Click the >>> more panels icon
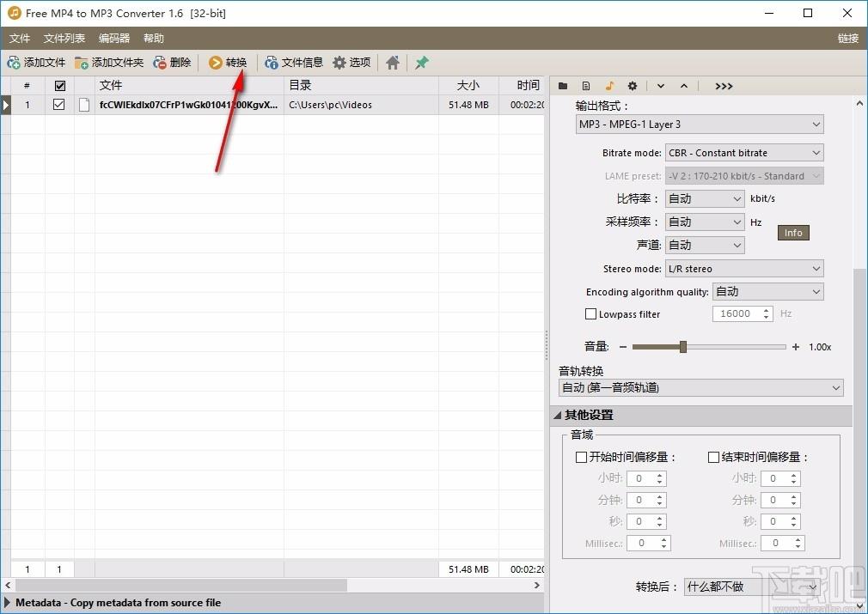 (724, 86)
